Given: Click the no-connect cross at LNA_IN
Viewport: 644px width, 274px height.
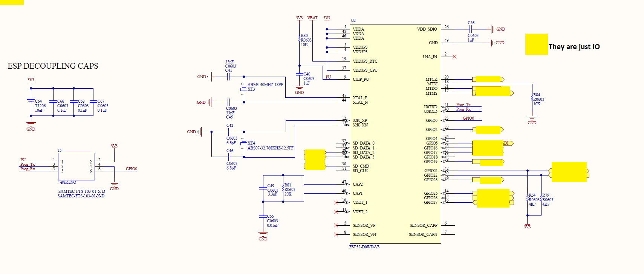Looking at the screenshot, I should (x=454, y=57).
